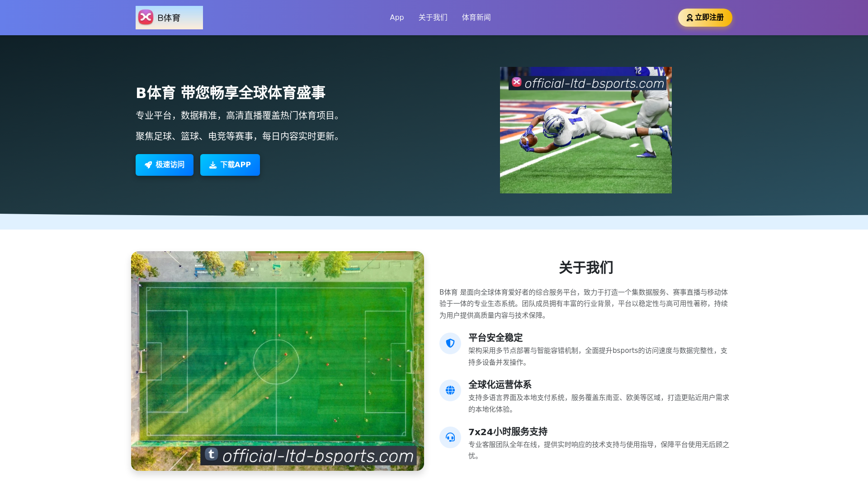Click the 关于我们 section heading
Screen dimensions: 868x488
click(586, 267)
